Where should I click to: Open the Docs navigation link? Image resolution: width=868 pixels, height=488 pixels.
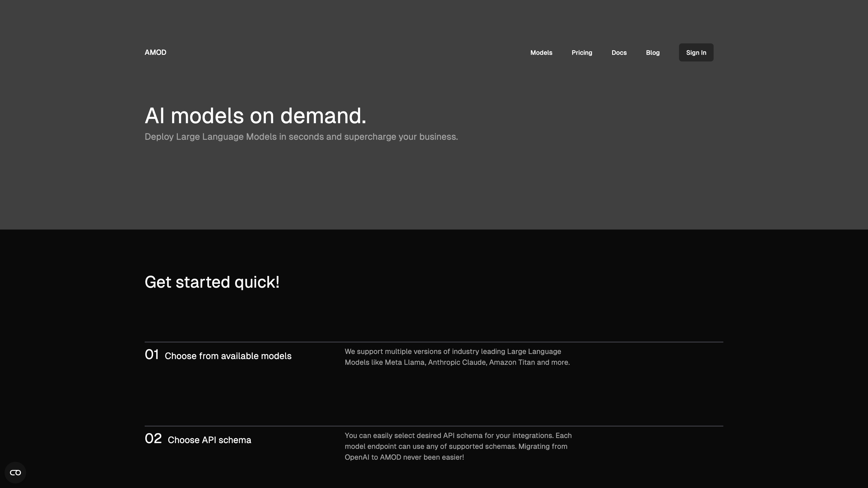click(619, 52)
